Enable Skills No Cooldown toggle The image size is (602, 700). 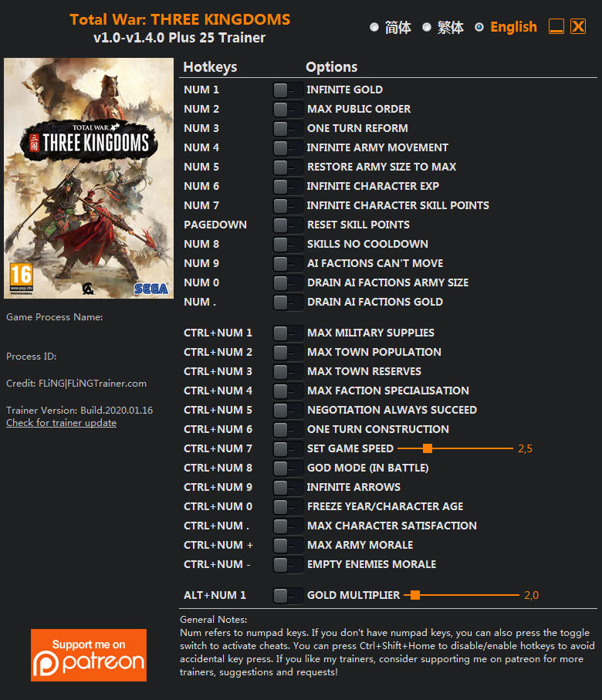288,244
